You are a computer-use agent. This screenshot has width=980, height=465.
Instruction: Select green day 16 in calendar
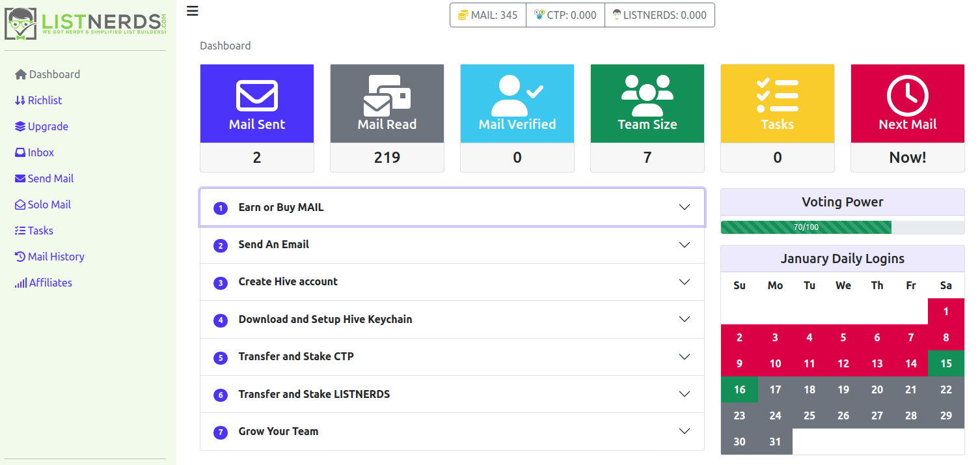point(739,389)
